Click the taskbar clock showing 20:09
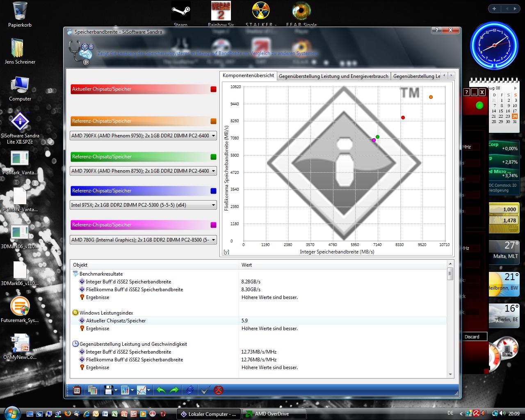The height and width of the screenshot is (420, 525). [x=514, y=413]
